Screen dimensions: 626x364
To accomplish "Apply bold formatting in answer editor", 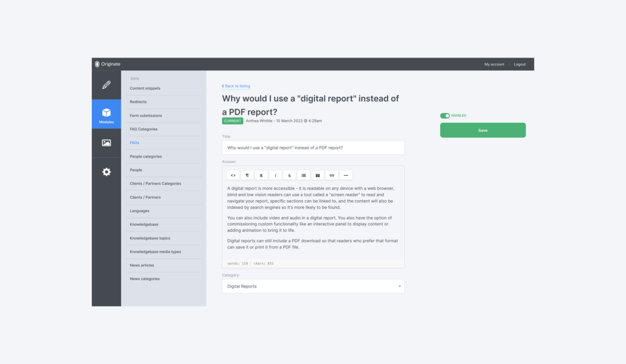I will coord(261,175).
